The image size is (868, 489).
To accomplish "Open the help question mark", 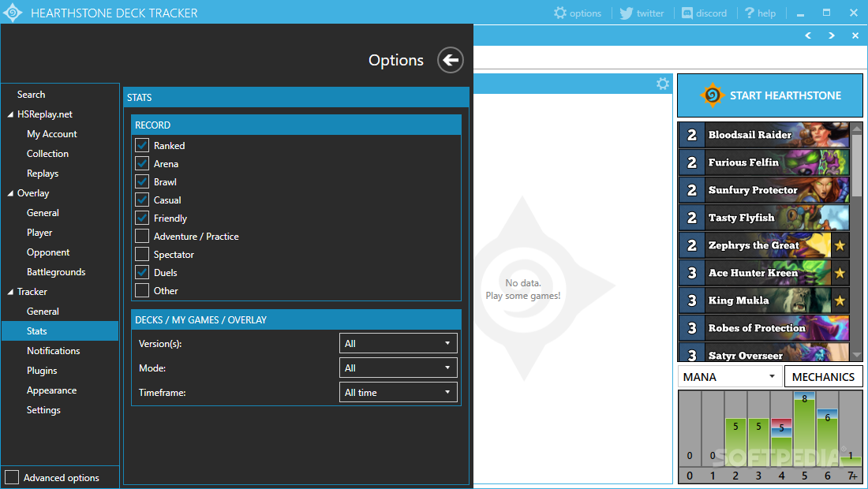I will (749, 13).
